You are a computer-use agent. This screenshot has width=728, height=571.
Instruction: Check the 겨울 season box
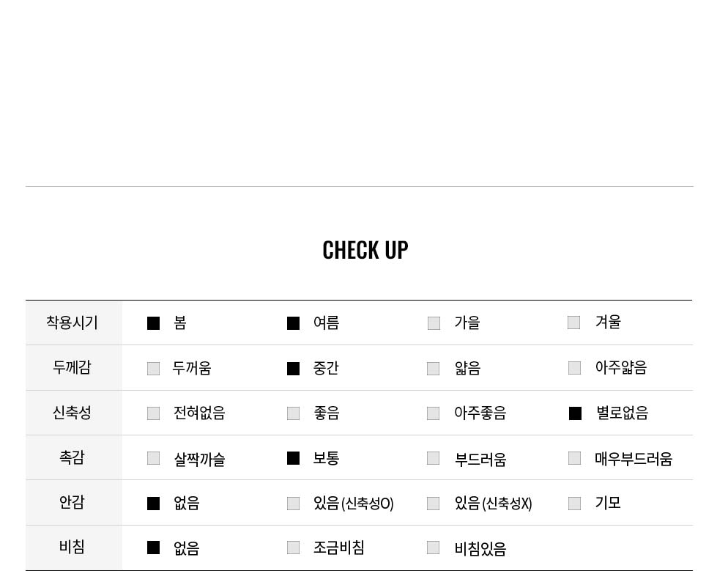click(x=574, y=323)
